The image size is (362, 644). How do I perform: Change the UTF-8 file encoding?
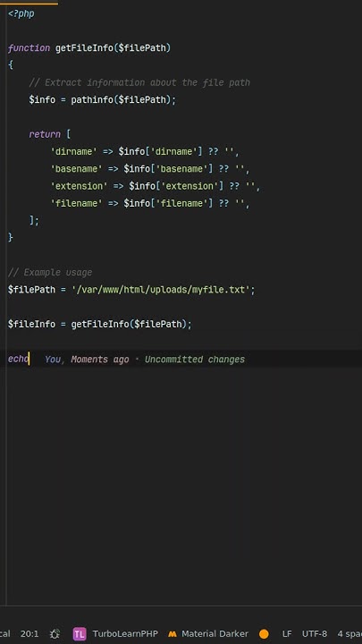coord(315,634)
